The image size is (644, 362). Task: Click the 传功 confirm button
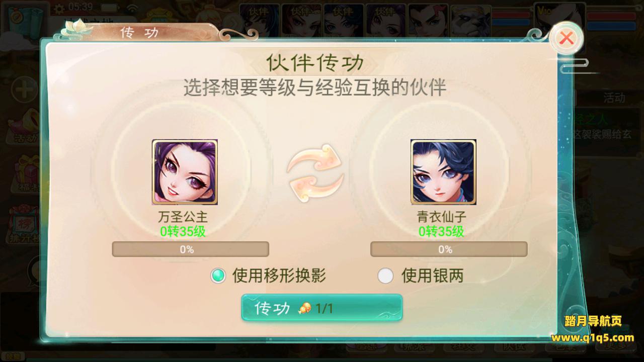322,308
